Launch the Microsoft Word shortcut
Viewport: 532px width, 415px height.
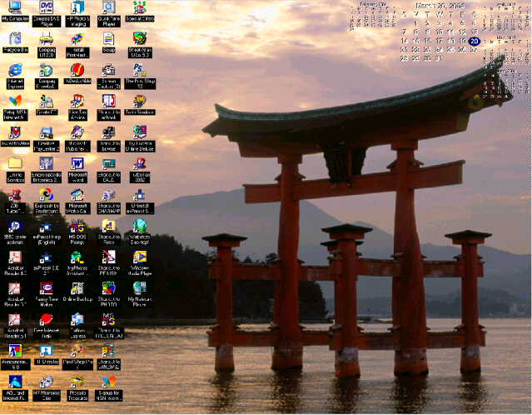(77, 163)
